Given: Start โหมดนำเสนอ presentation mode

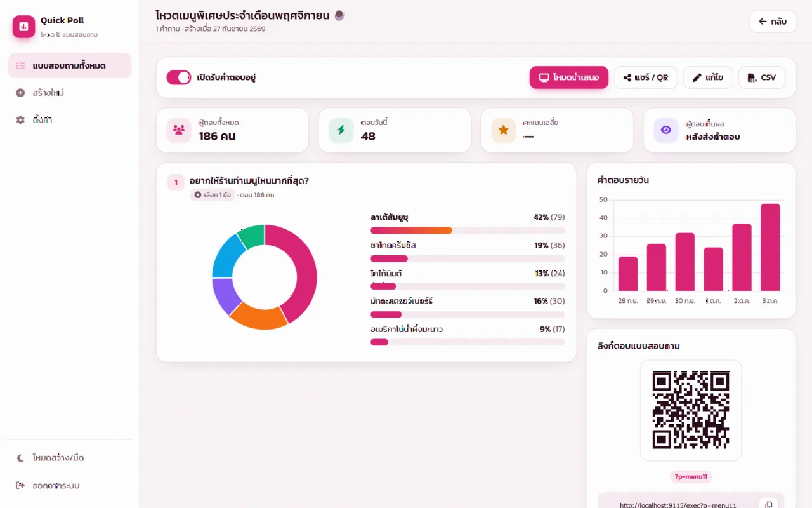Looking at the screenshot, I should (x=569, y=77).
